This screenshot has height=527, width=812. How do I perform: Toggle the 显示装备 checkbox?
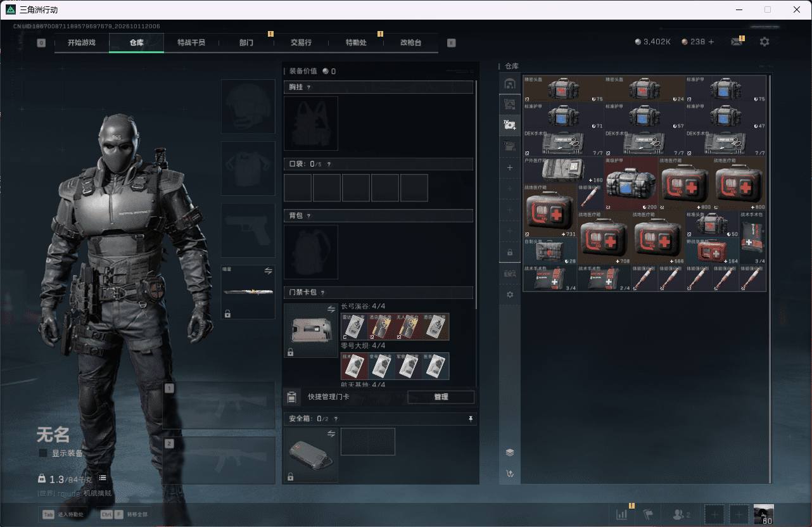[43, 453]
